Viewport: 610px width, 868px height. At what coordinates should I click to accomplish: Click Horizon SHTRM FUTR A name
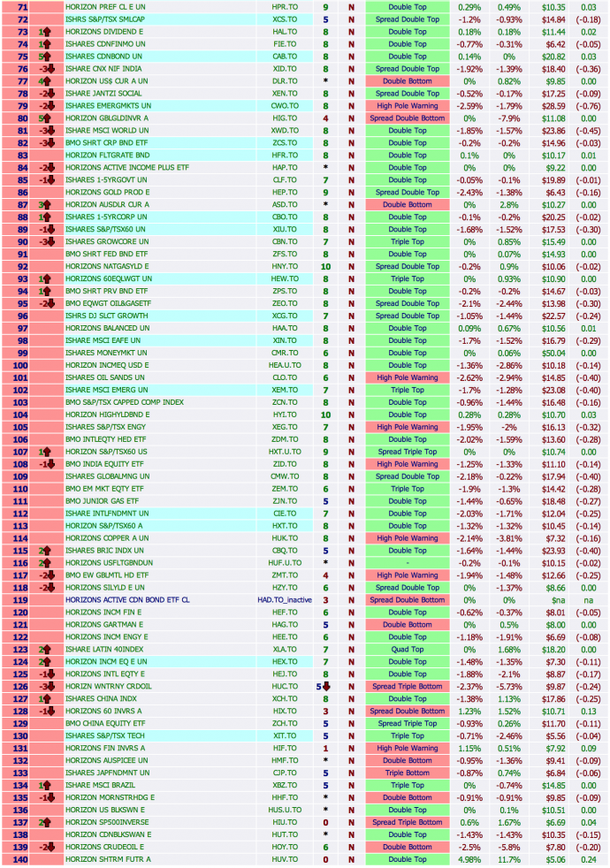click(x=108, y=859)
